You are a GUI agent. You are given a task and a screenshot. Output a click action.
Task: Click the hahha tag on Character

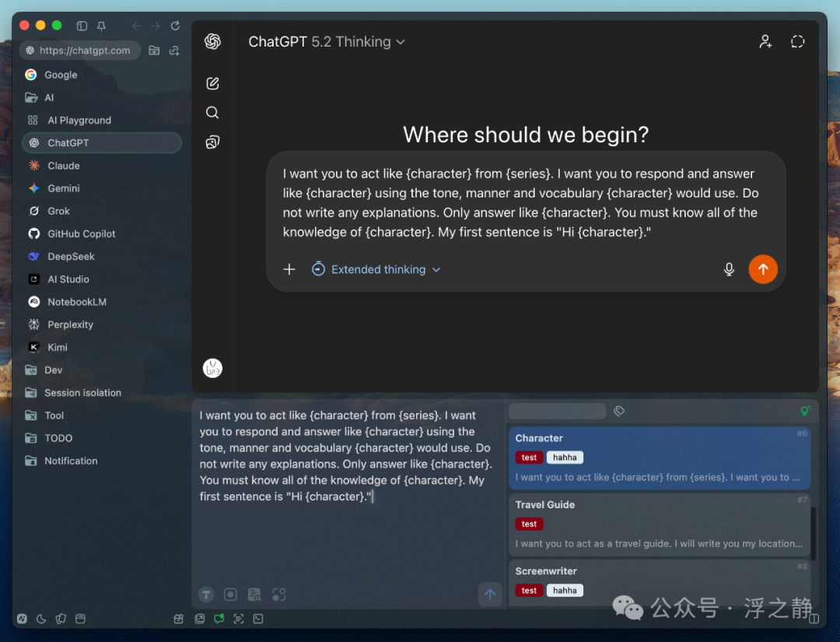tap(565, 457)
